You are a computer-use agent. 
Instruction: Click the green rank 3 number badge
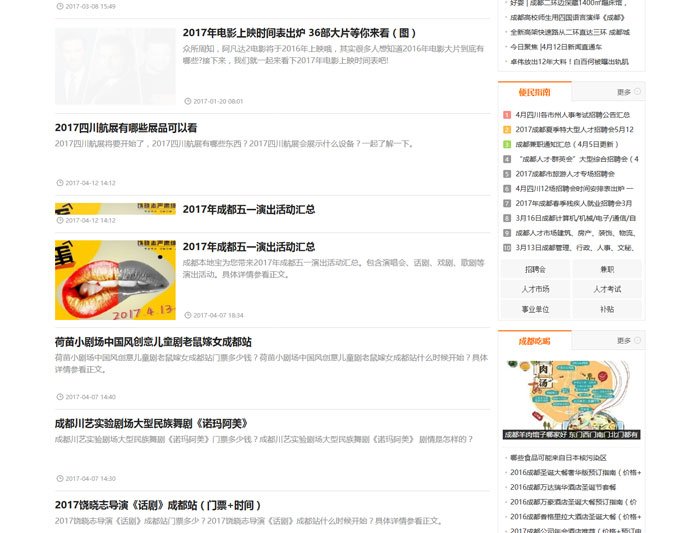coord(507,144)
